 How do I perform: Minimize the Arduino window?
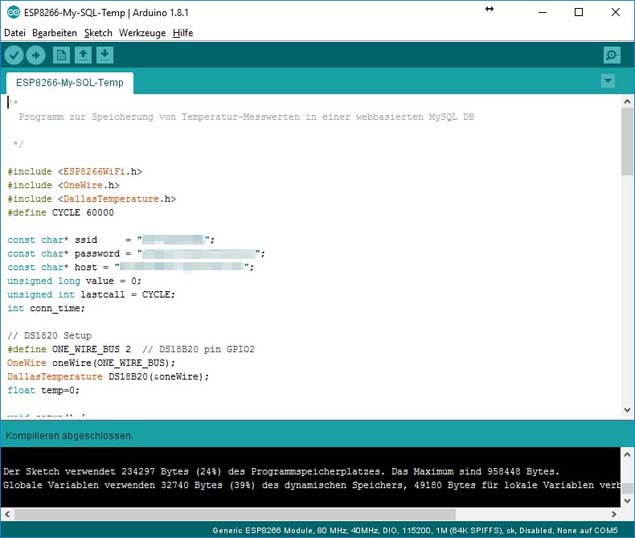[542, 12]
